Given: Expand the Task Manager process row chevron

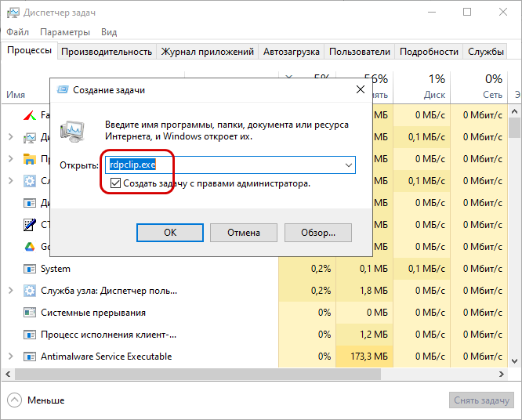Looking at the screenshot, I should (x=11, y=137).
